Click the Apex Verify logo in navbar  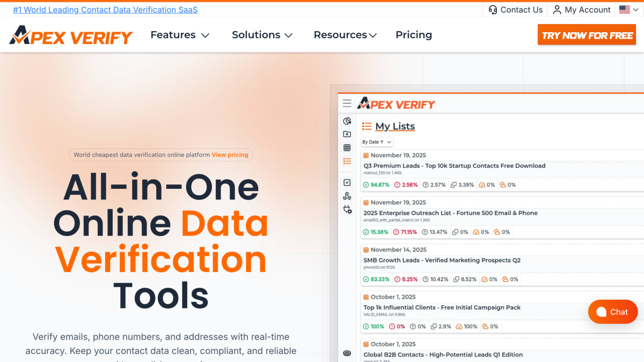[71, 36]
